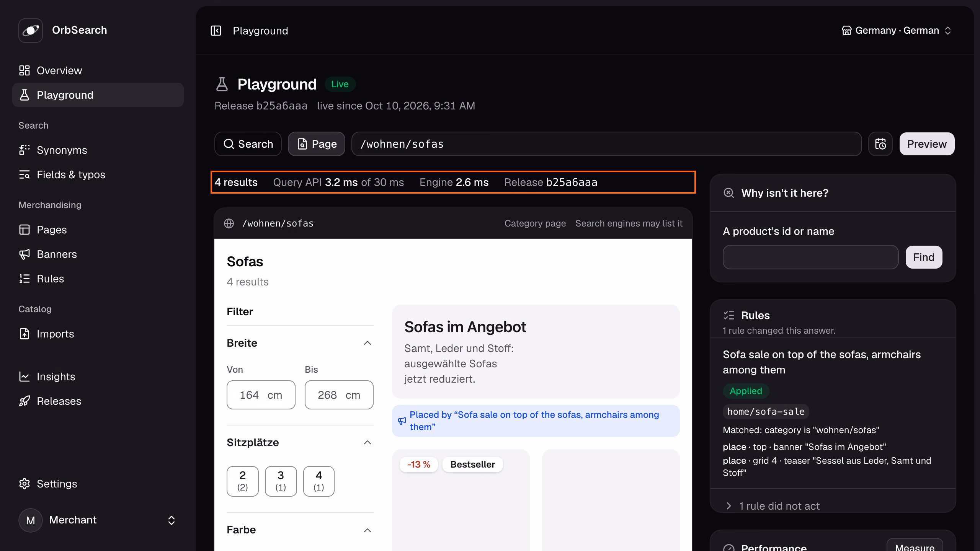Click the globe icon next to /wohnen/sofas
The image size is (980, 551).
[x=229, y=223]
